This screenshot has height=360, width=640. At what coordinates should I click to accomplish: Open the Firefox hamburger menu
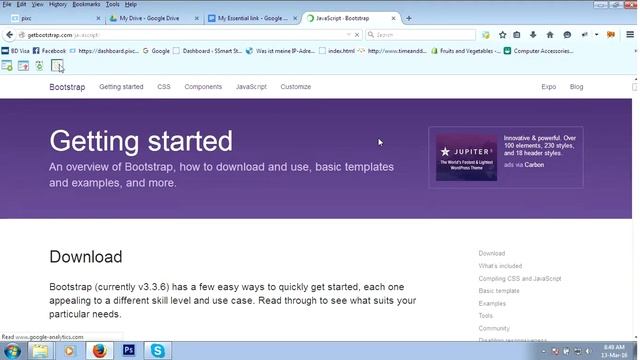click(630, 35)
